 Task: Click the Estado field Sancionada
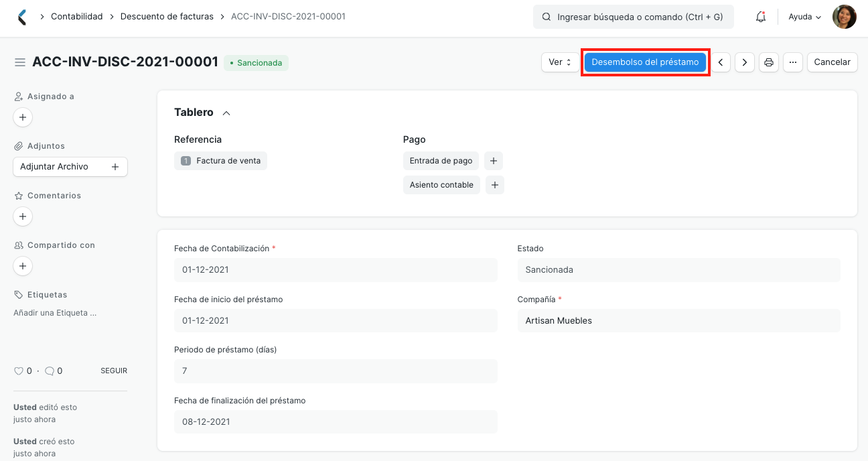pos(679,270)
